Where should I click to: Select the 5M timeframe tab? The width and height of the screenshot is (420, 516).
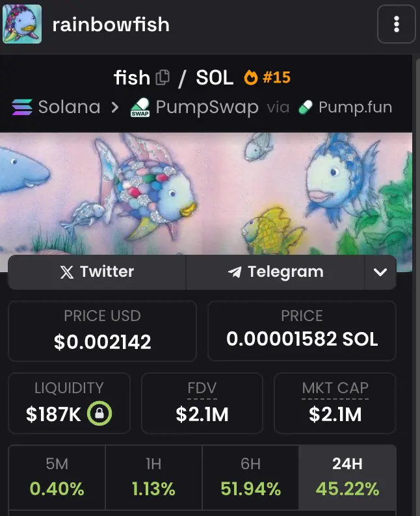click(x=57, y=478)
